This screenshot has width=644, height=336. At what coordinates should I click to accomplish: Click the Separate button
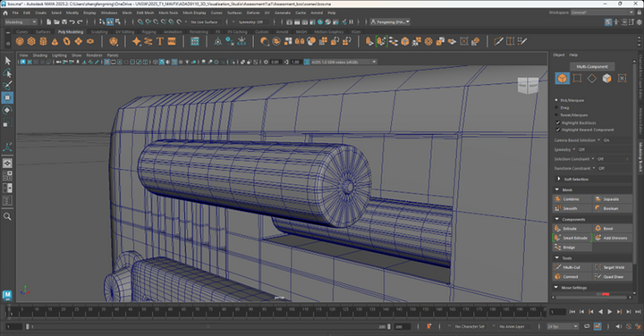pos(613,199)
